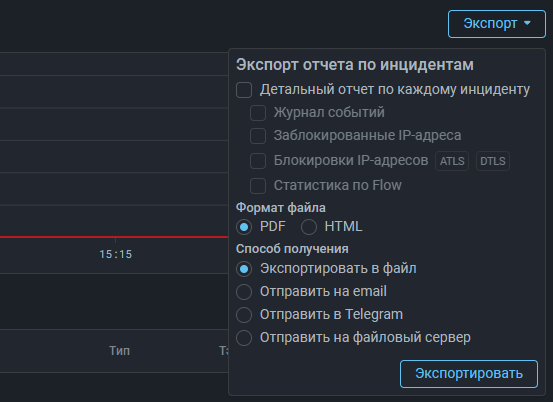Enable Детальный отчет по каждому инциденту checkbox
The height and width of the screenshot is (402, 553).
click(244, 90)
